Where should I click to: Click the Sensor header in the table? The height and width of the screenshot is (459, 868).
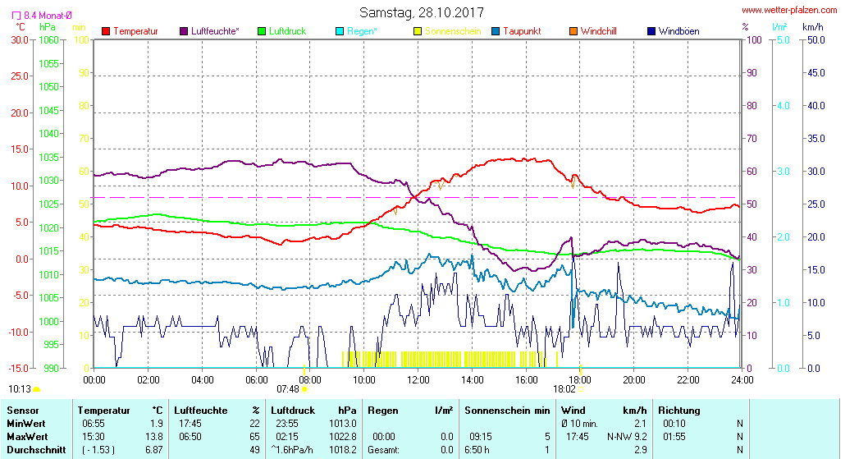[x=23, y=411]
